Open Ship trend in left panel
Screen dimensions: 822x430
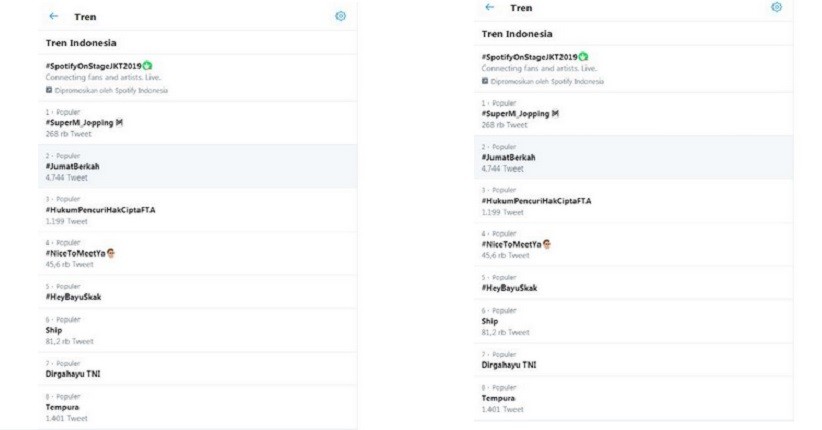point(53,330)
